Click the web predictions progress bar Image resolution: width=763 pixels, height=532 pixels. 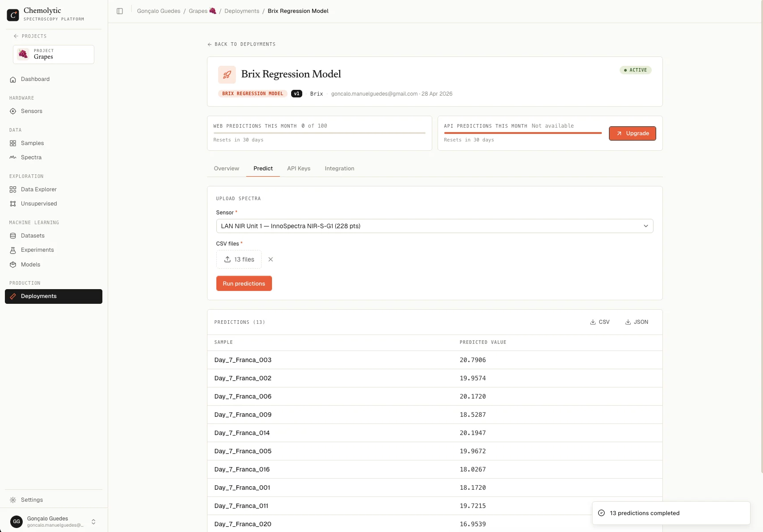point(319,133)
